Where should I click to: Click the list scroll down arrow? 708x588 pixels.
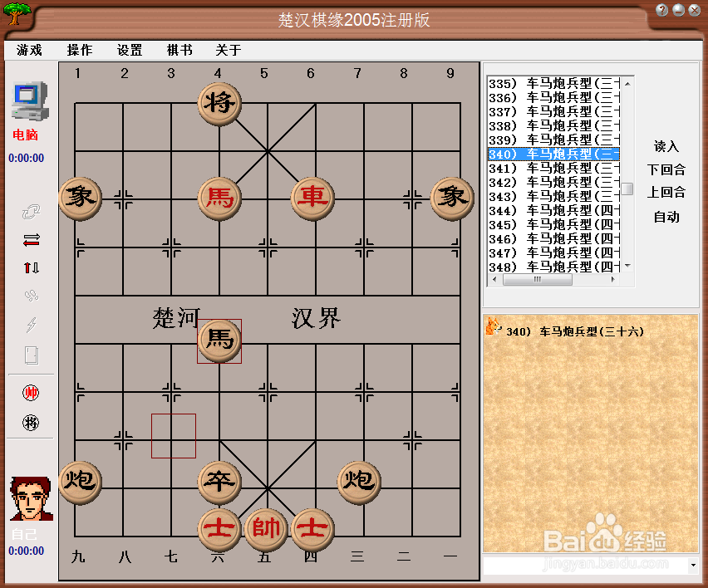pyautogui.click(x=627, y=267)
